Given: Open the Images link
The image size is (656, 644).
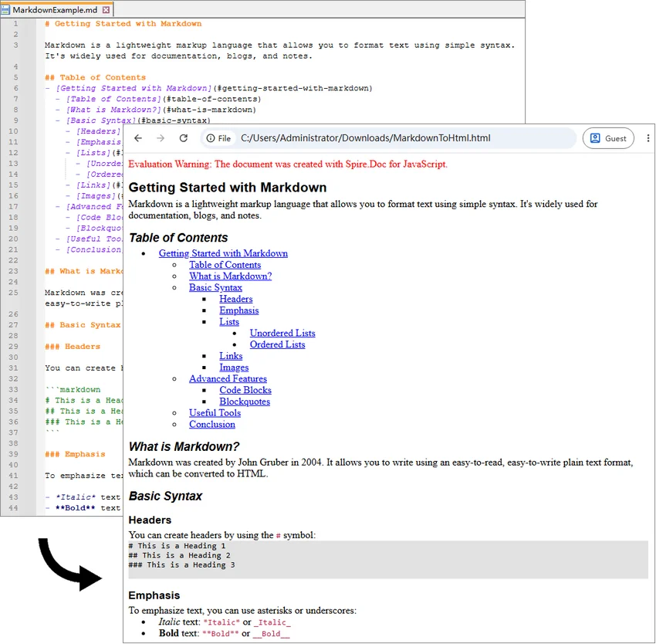Looking at the screenshot, I should point(234,368).
